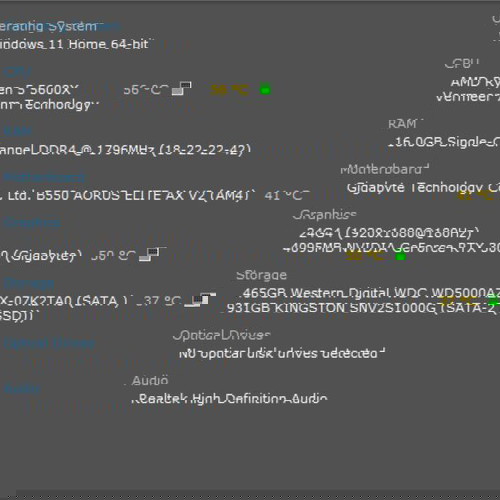Open the faint blue Graphics heading on the left
The height and width of the screenshot is (500, 500).
pos(32,223)
